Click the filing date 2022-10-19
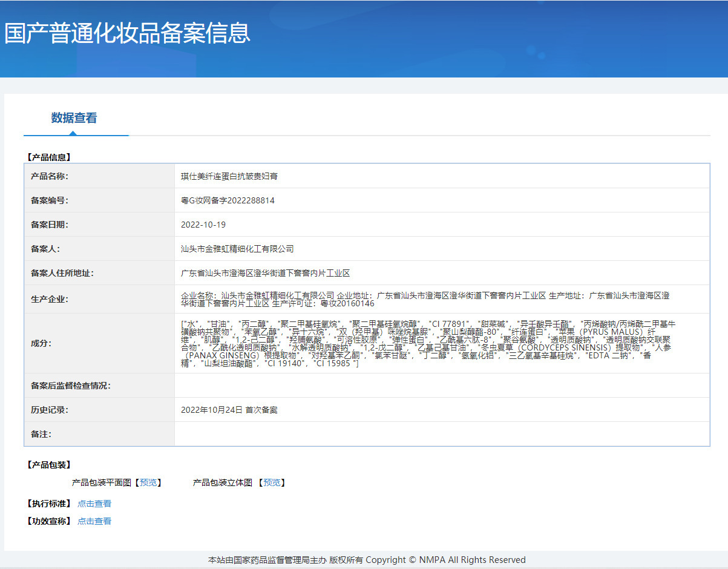Viewport: 728px width, 569px height. pos(203,225)
